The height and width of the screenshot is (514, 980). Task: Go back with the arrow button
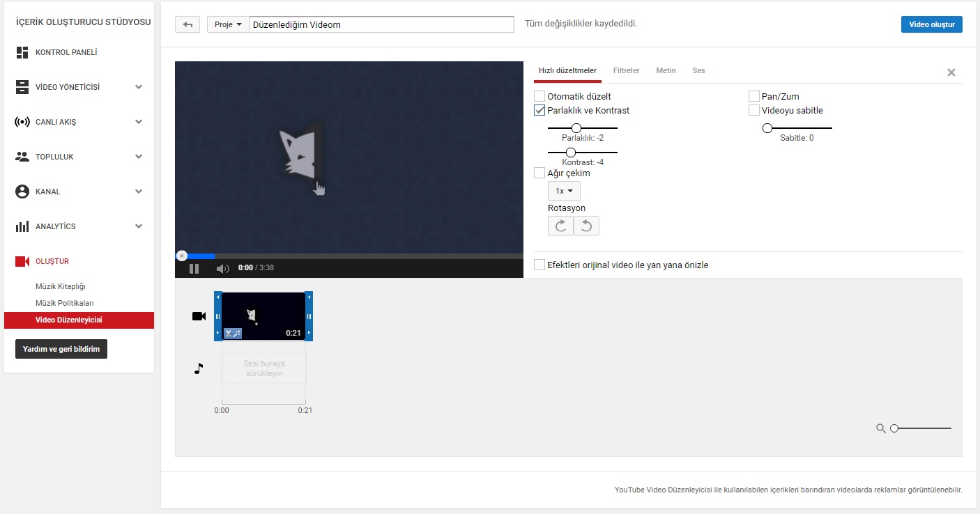tap(187, 24)
